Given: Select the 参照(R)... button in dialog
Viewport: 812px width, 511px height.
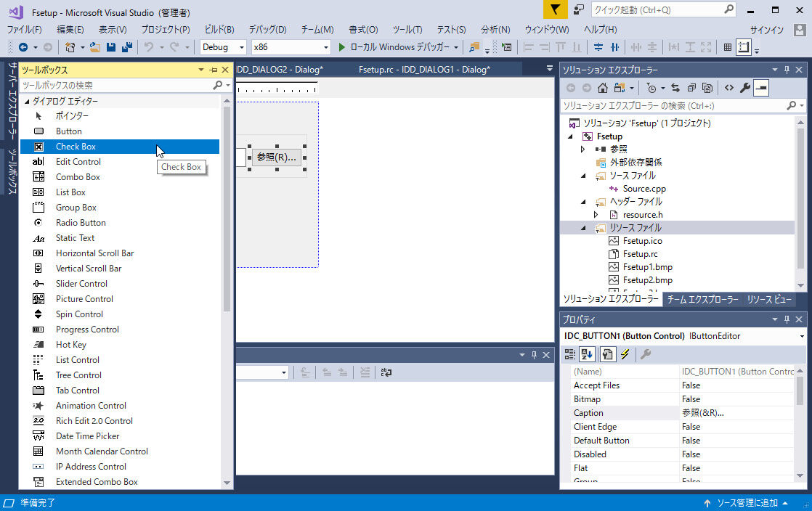Looking at the screenshot, I should click(277, 158).
